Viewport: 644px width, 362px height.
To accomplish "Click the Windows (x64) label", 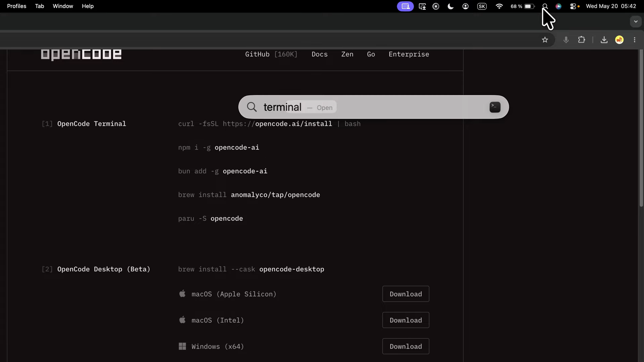I will [x=217, y=347].
